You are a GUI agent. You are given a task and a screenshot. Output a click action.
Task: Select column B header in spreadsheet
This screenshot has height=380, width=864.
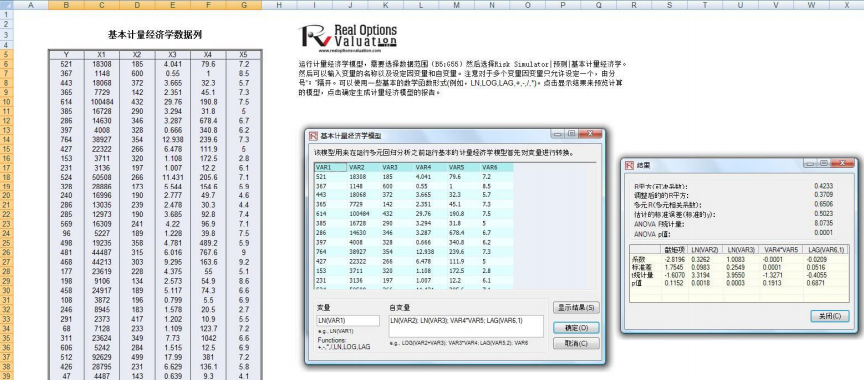(66, 5)
